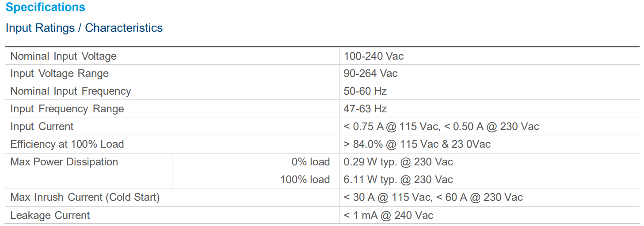Select the Max Power Dissipation label
644x226 pixels.
click(x=64, y=162)
